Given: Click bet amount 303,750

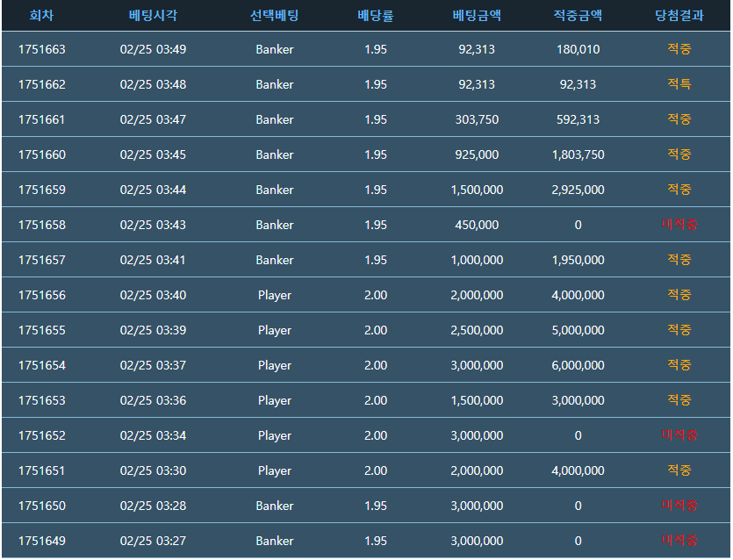Looking at the screenshot, I should [x=477, y=119].
